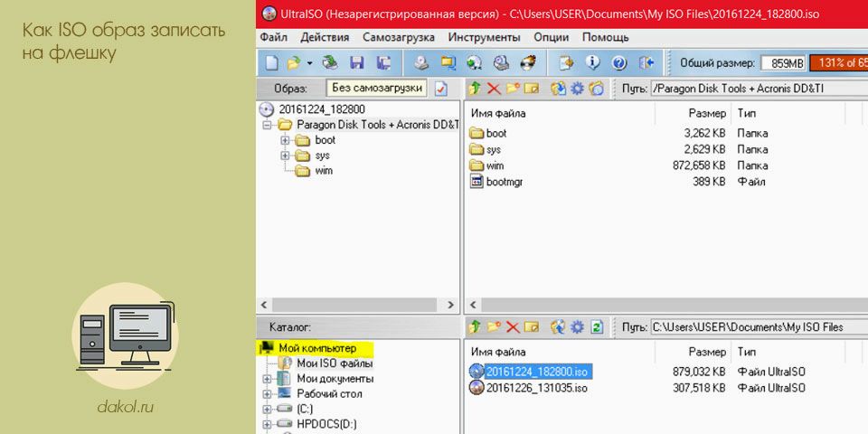This screenshot has width=868, height=434.
Task: Open the Помощь menu
Action: (x=606, y=38)
